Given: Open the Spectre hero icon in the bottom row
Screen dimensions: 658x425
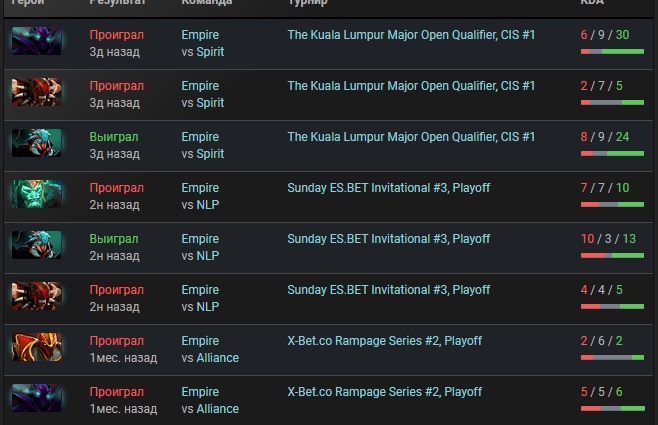Looking at the screenshot, I should pos(37,398).
